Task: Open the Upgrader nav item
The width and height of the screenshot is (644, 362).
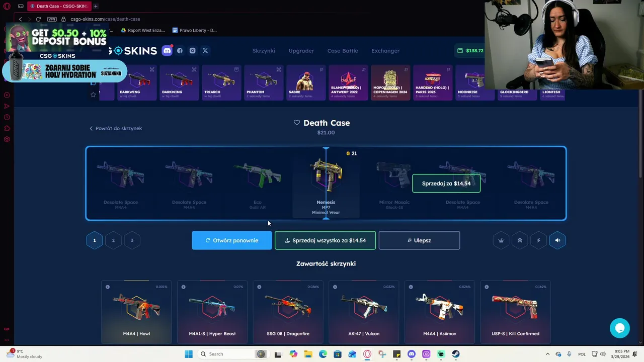Action: point(301,51)
